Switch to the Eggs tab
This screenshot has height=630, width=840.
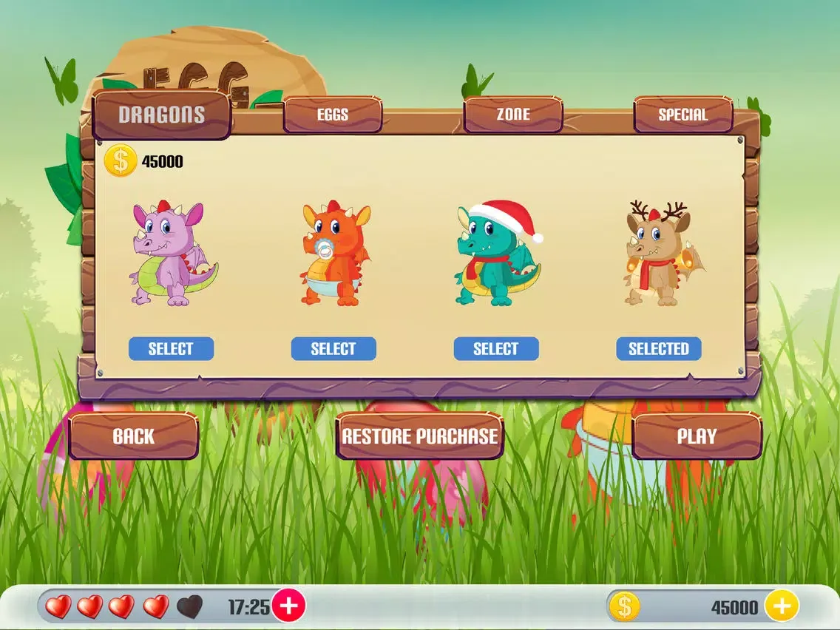[x=333, y=114]
